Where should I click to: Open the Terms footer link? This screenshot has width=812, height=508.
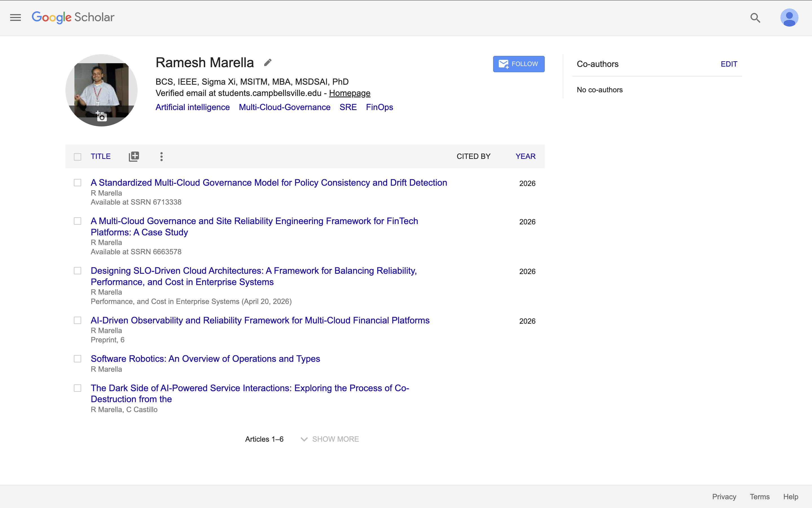760,497
